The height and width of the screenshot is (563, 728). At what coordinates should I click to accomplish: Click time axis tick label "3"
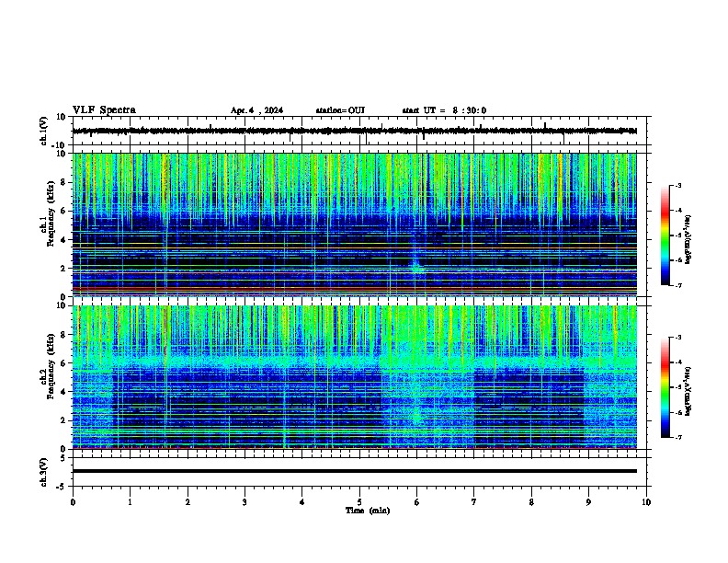click(x=245, y=502)
